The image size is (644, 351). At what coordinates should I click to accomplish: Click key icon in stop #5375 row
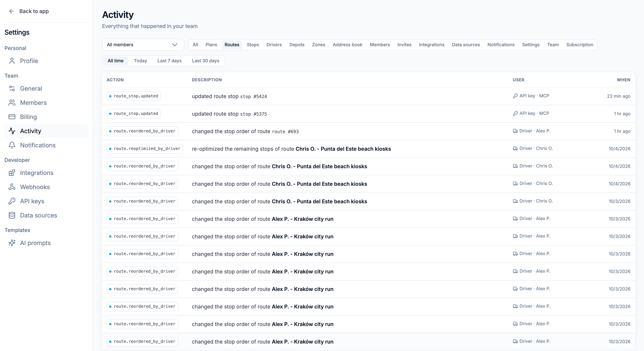click(x=515, y=113)
